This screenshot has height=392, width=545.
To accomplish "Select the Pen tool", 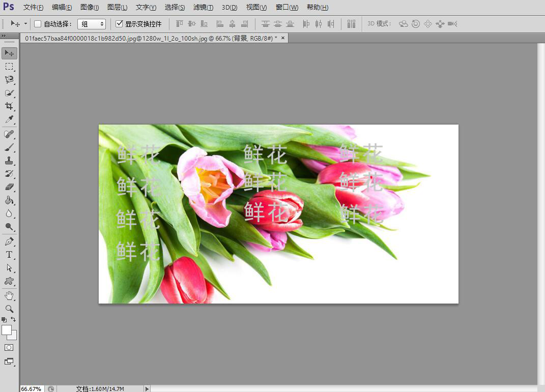I will click(9, 241).
